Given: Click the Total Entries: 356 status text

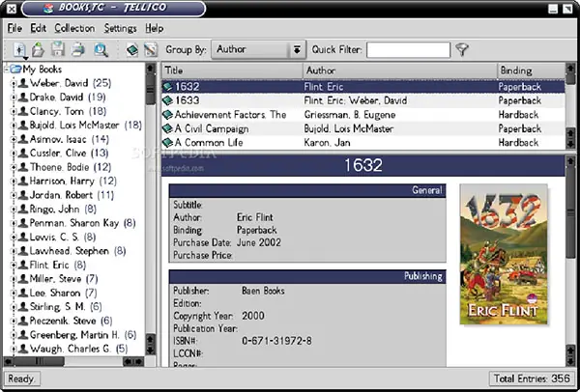Looking at the screenshot, I should coord(532,378).
